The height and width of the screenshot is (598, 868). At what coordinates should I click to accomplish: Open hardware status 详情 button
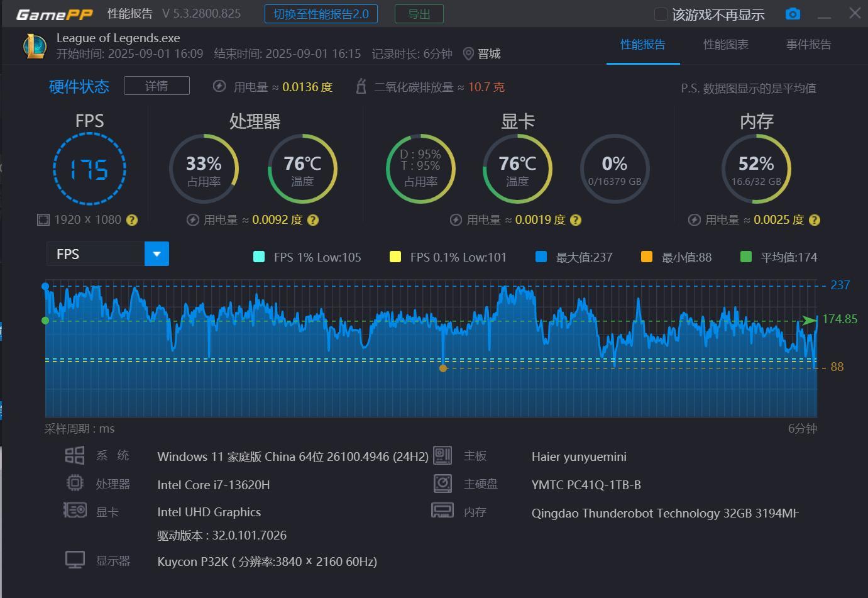pyautogui.click(x=157, y=86)
